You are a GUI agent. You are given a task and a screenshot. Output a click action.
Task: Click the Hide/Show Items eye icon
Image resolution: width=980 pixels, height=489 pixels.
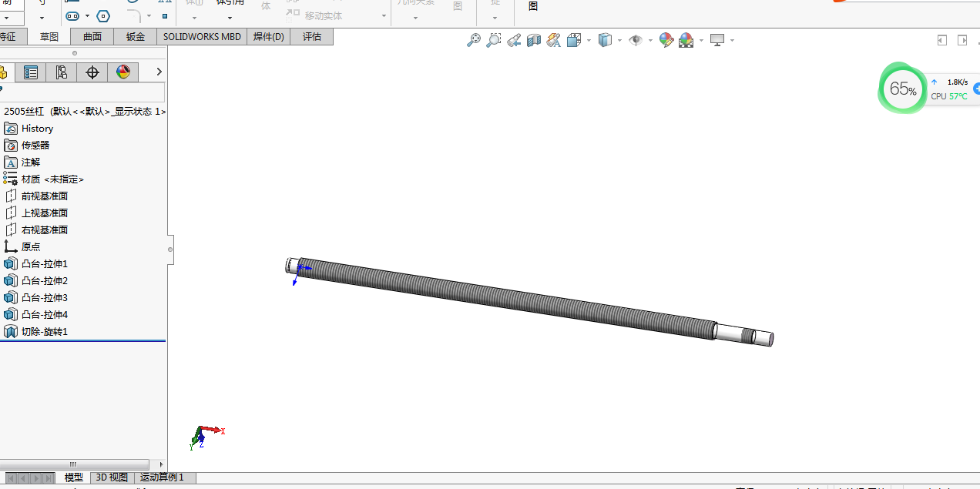click(x=636, y=40)
